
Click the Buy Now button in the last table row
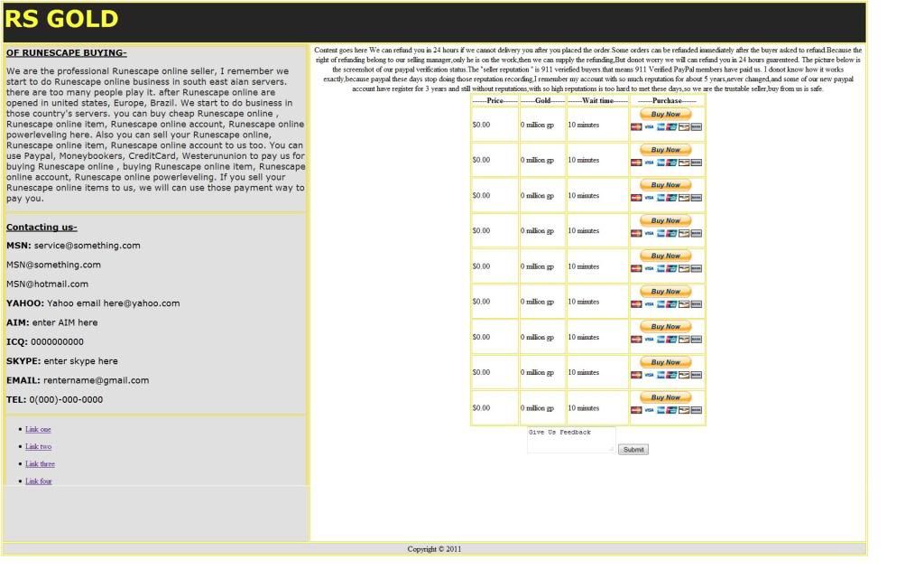[x=665, y=397]
